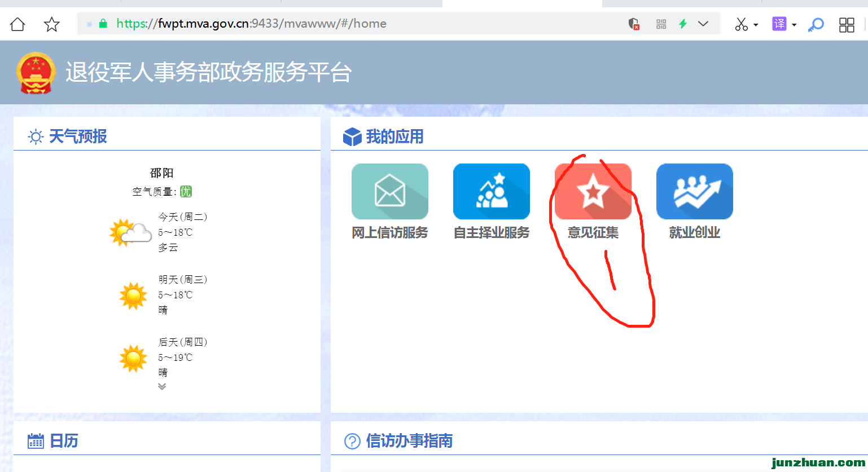Click the national emblem logo

36,73
